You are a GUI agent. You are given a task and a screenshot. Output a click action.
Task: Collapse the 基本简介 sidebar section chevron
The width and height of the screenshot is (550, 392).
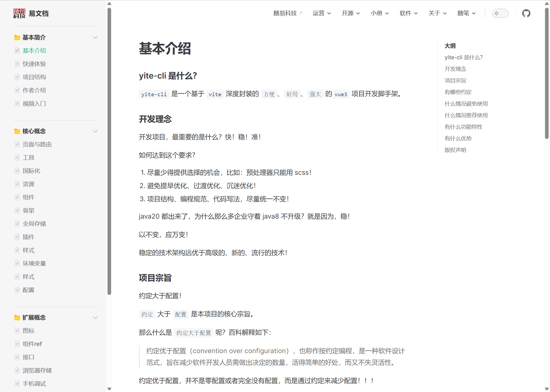[x=95, y=37]
